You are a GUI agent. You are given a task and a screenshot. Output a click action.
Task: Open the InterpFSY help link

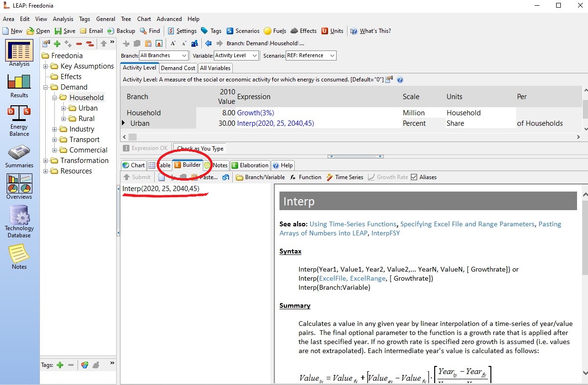[x=386, y=233]
